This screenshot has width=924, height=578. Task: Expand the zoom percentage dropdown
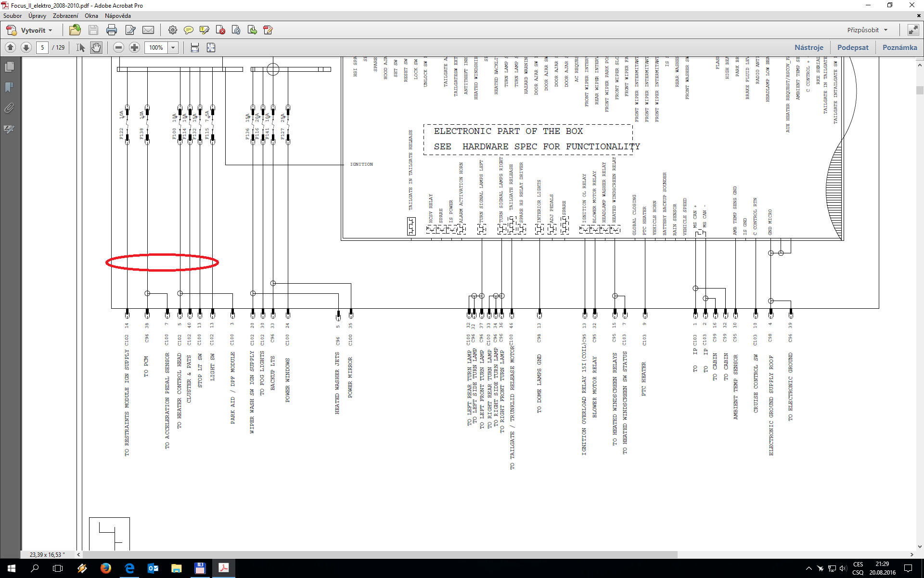(173, 48)
